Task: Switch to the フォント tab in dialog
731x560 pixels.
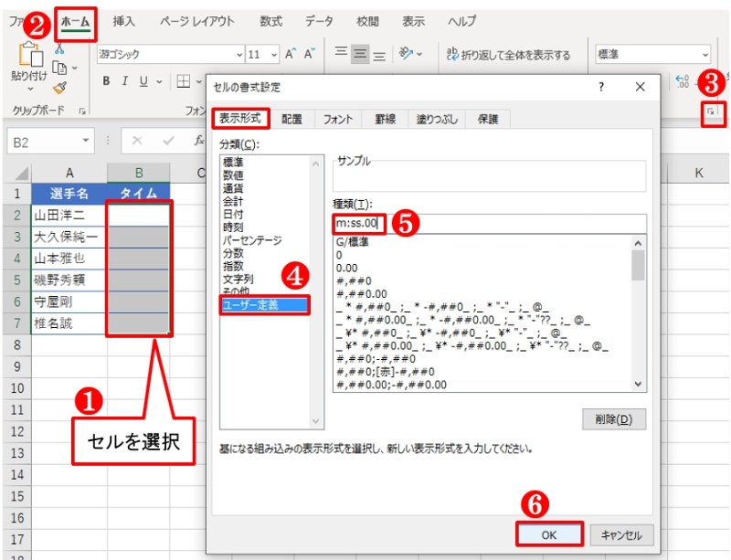Action: (x=338, y=119)
